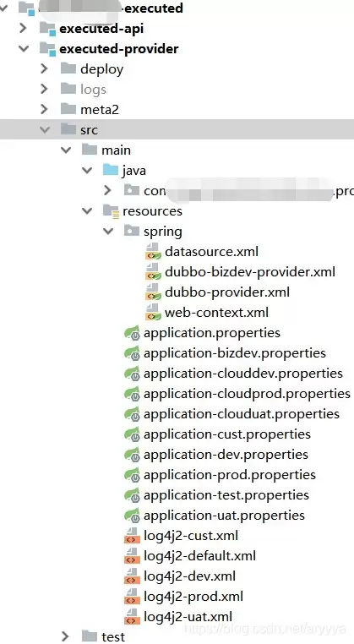Viewport: 354px width, 644px height.
Task: Click the application.properties Spring leaf icon
Action: 133,333
